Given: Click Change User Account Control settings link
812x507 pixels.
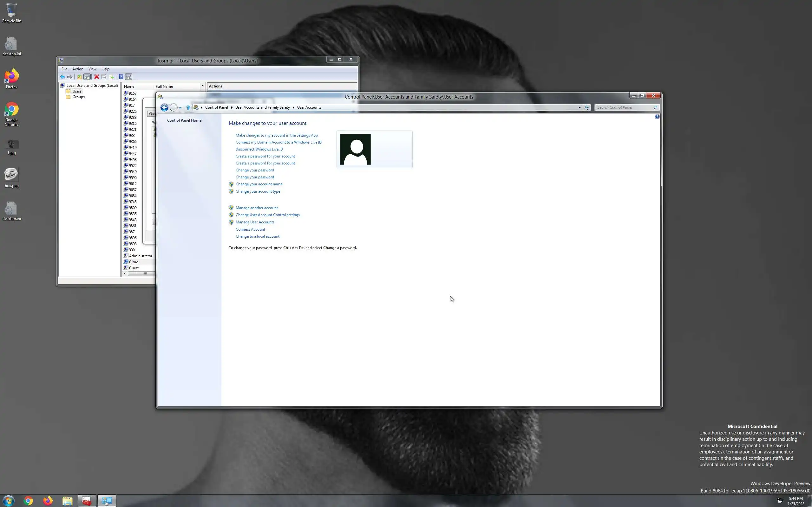Looking at the screenshot, I should [x=267, y=215].
